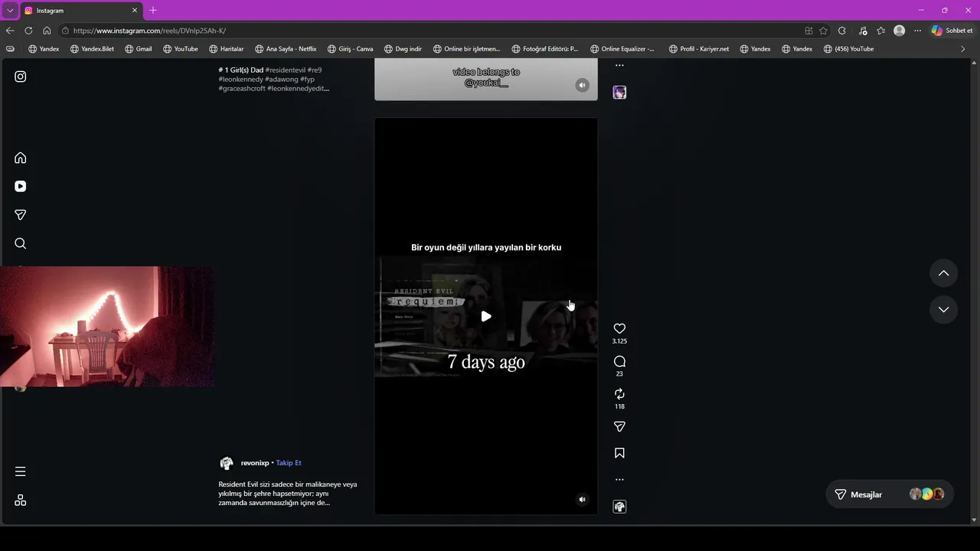Screen dimensions: 980x551
Task: Open the split screen icon in address bar
Action: 808,31
